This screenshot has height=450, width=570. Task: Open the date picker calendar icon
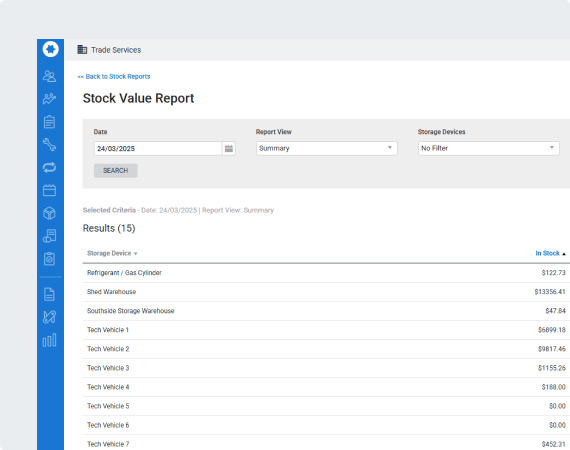point(229,148)
